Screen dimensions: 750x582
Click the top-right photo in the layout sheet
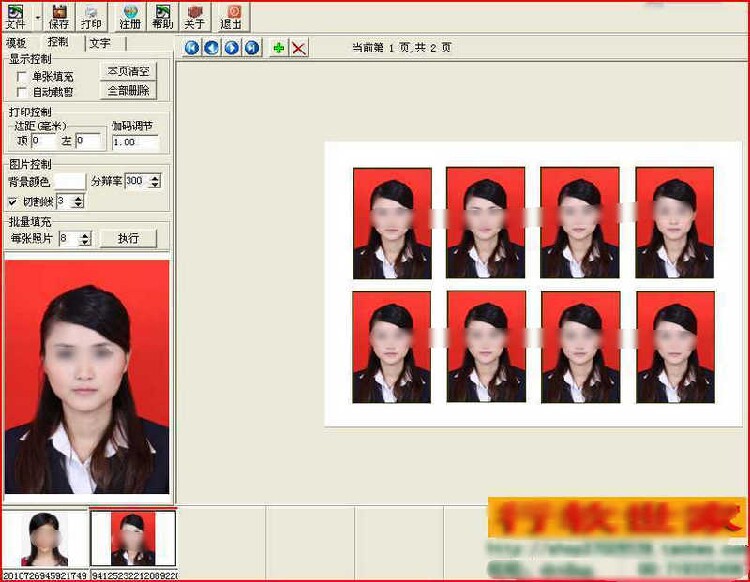pyautogui.click(x=674, y=222)
